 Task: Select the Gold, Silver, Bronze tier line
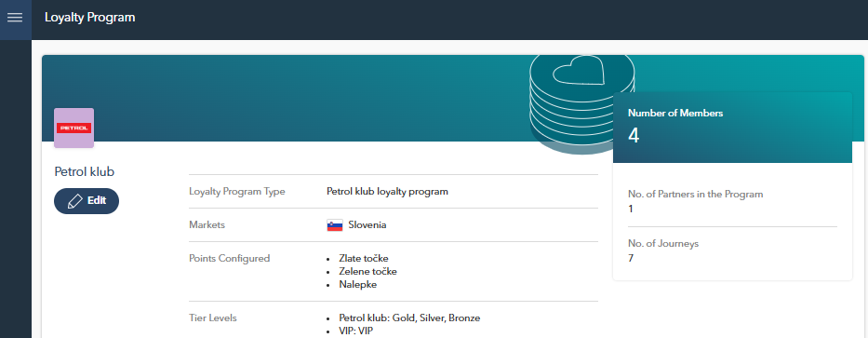coord(409,318)
